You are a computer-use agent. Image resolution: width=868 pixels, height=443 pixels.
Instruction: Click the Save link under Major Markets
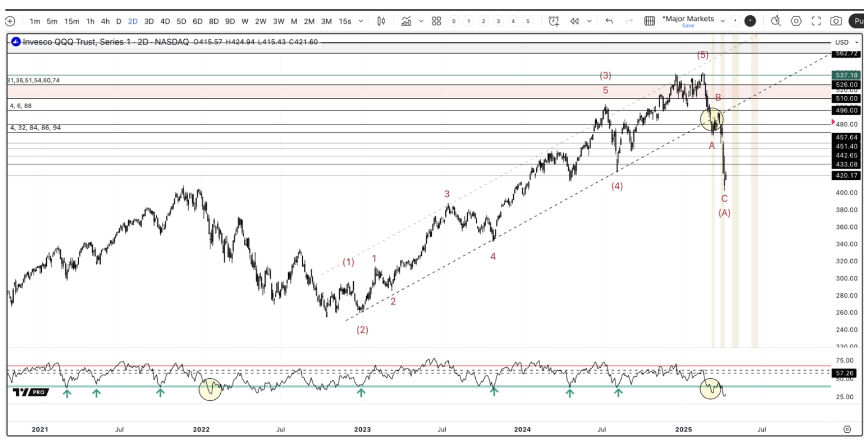click(x=688, y=26)
